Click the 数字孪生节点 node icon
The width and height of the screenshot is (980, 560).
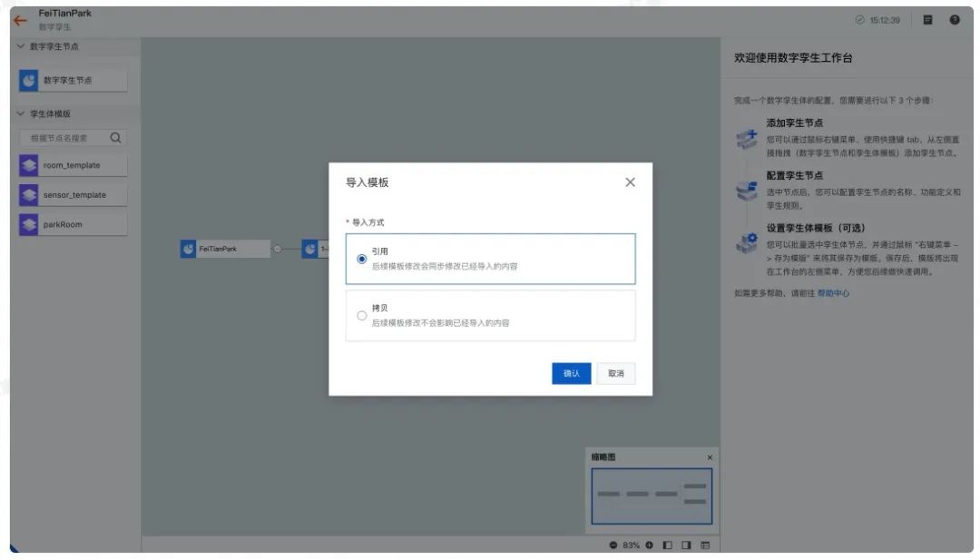tap(29, 80)
